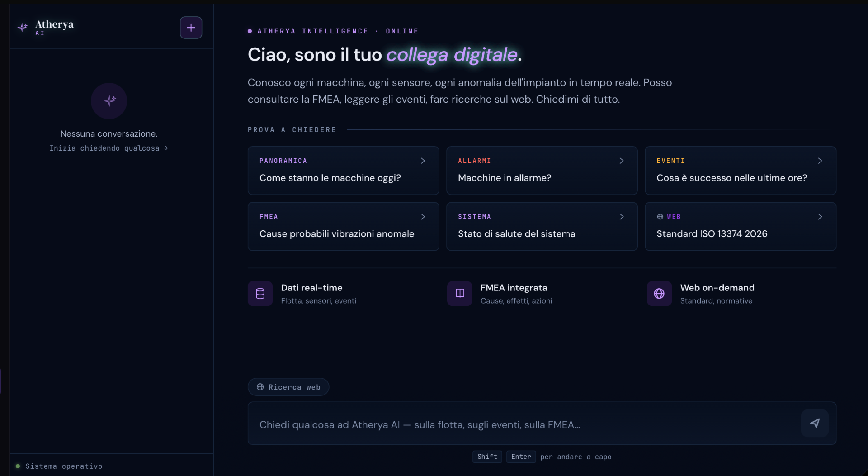The height and width of the screenshot is (476, 868).
Task: Click the new conversation plus icon
Action: (x=191, y=28)
